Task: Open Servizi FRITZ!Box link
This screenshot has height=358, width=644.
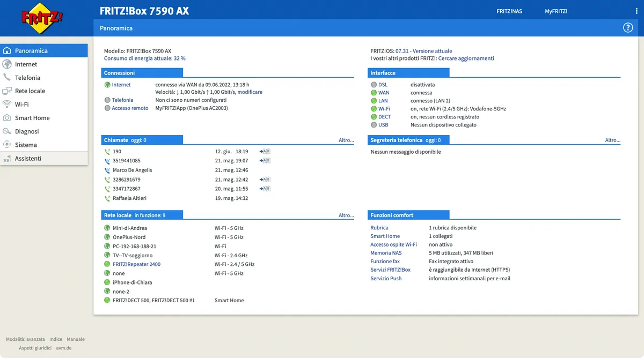Action: tap(391, 270)
